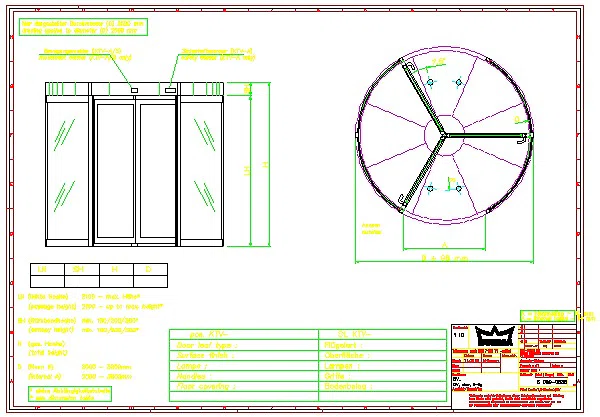Select the left door leaf in elevation view
Viewport: 600px width, 417px height.
pyautogui.click(x=115, y=171)
